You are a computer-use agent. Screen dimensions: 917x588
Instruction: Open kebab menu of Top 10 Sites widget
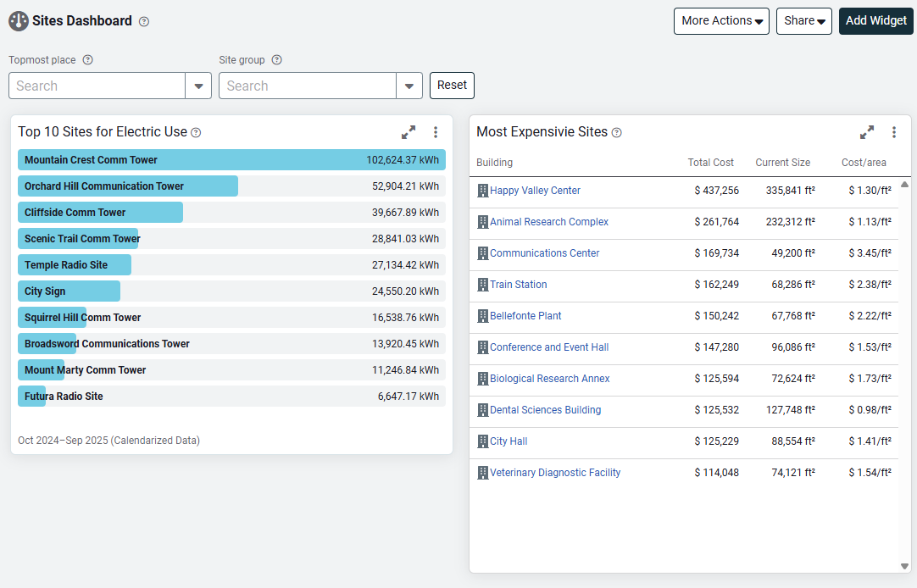[436, 132]
